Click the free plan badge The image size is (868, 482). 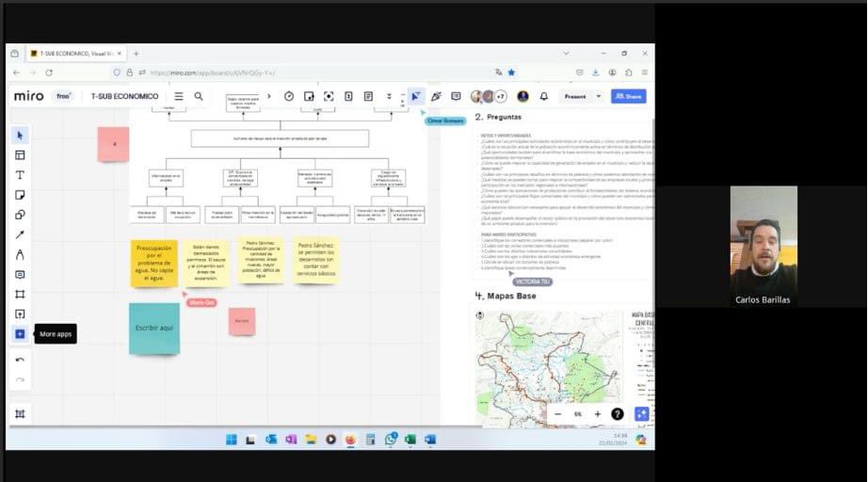[x=64, y=96]
